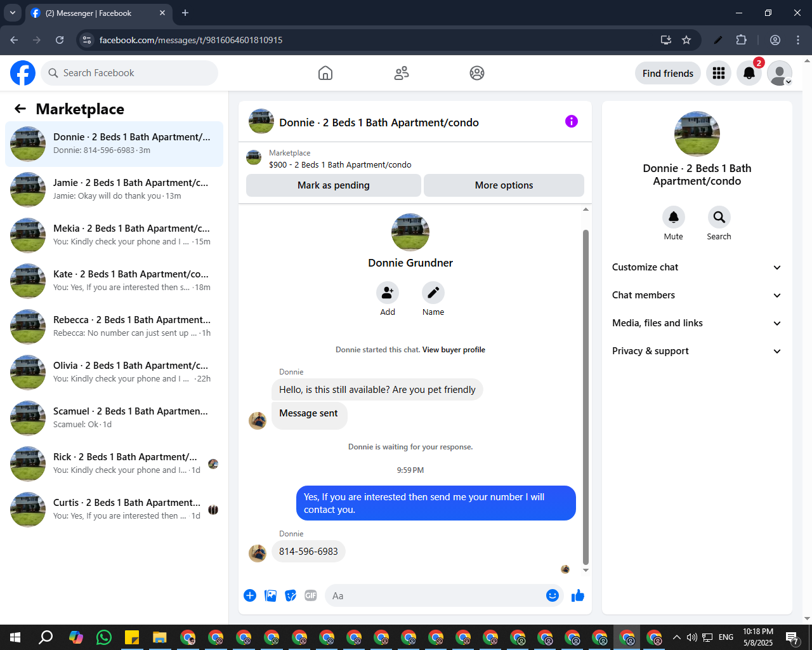Click the chat messages scrollbar
Image resolution: width=812 pixels, height=650 pixels.
pos(586,397)
